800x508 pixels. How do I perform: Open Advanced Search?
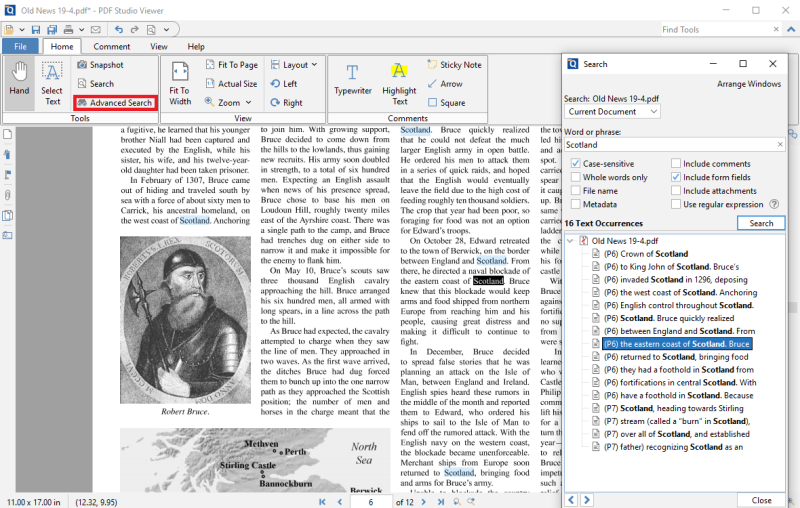[115, 103]
